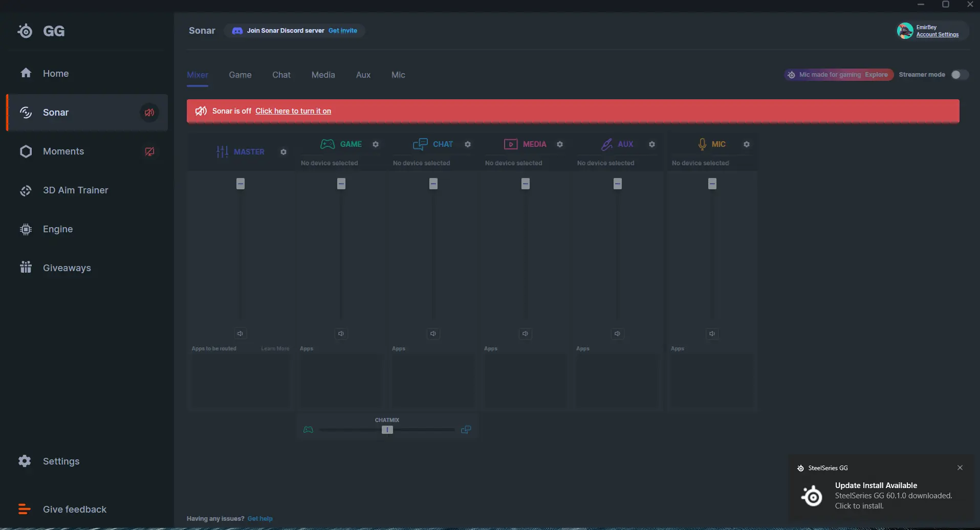Open Settings in the sidebar
980x530 pixels.
(87, 461)
